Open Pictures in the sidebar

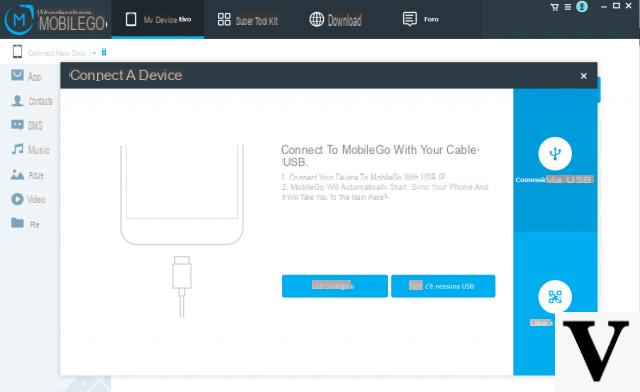[27, 175]
